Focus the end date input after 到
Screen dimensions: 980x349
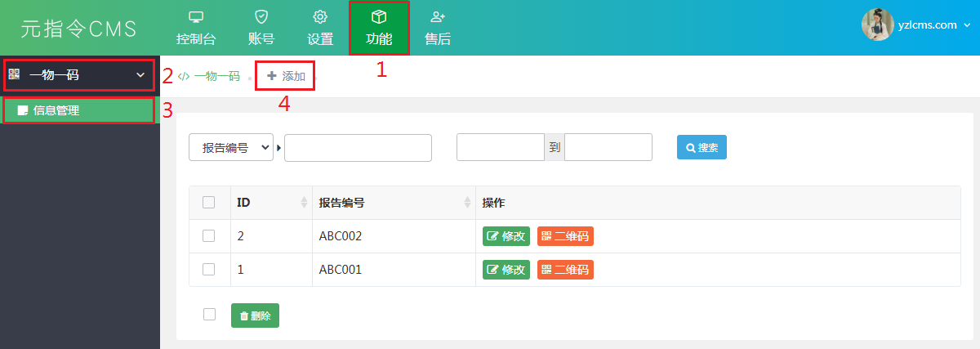[608, 147]
